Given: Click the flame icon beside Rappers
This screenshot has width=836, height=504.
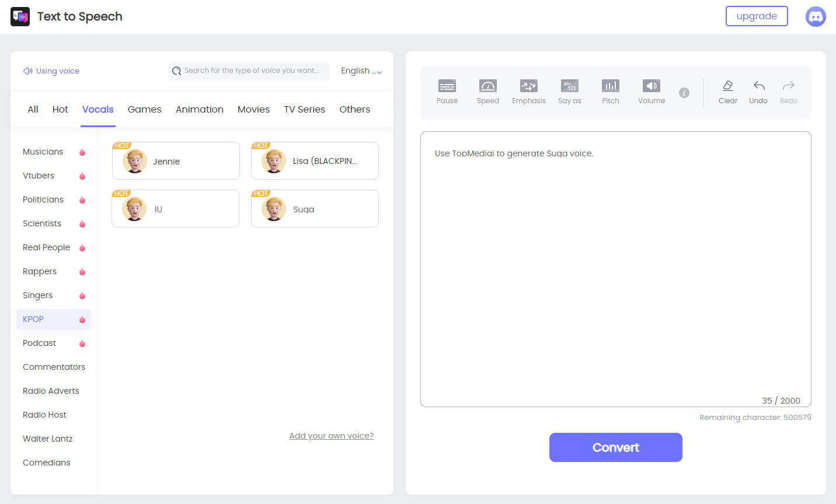Looking at the screenshot, I should [x=82, y=272].
